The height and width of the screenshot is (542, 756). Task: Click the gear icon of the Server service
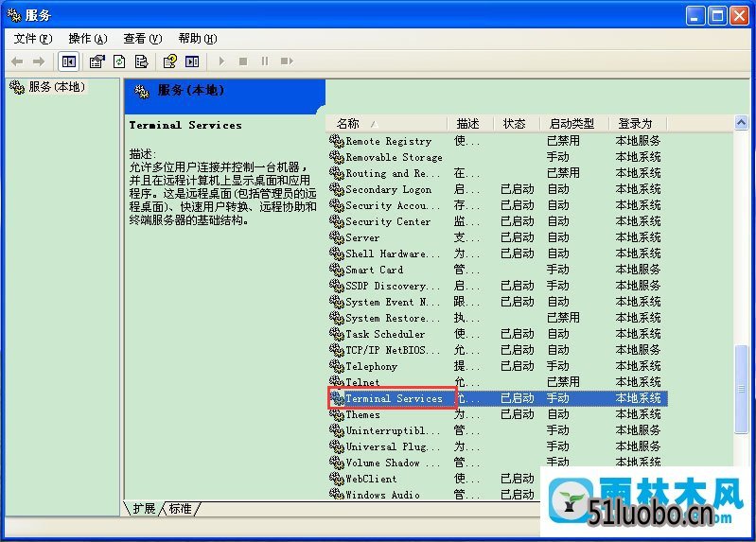(x=337, y=237)
